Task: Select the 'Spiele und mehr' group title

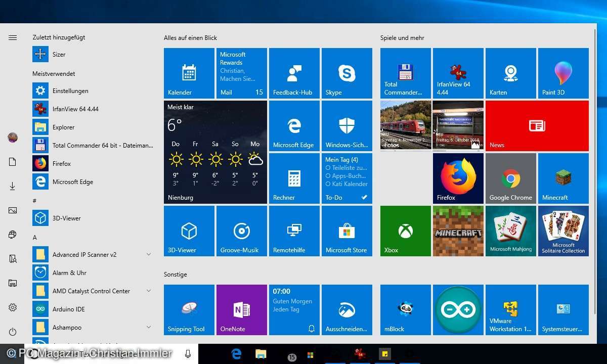Action: tap(402, 38)
